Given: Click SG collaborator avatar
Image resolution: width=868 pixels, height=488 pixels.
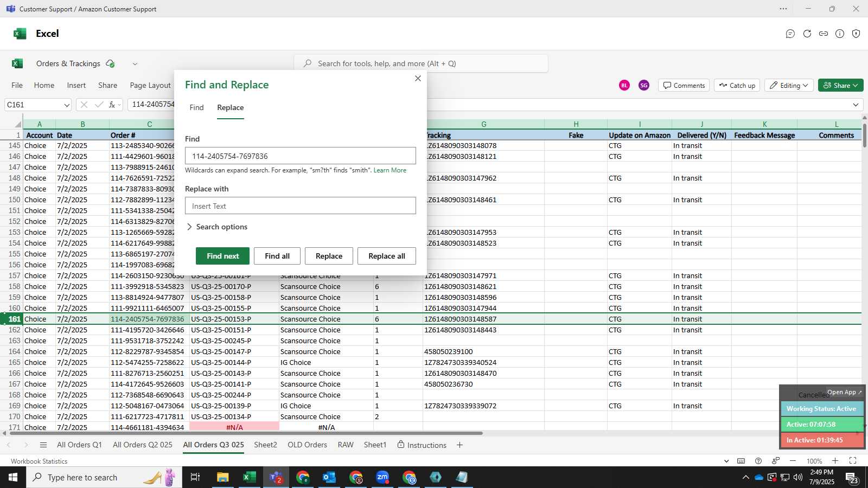Looking at the screenshot, I should (644, 85).
